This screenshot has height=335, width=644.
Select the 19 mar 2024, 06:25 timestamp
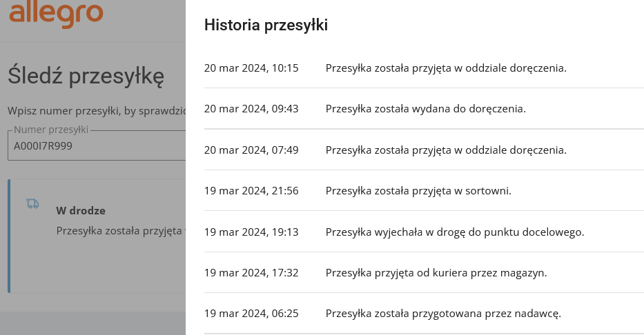click(x=251, y=313)
